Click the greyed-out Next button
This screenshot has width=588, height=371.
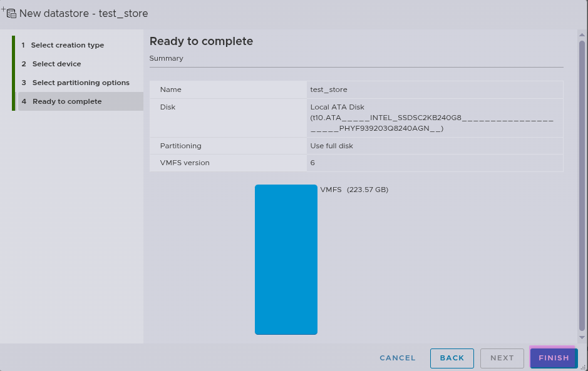[x=502, y=358]
